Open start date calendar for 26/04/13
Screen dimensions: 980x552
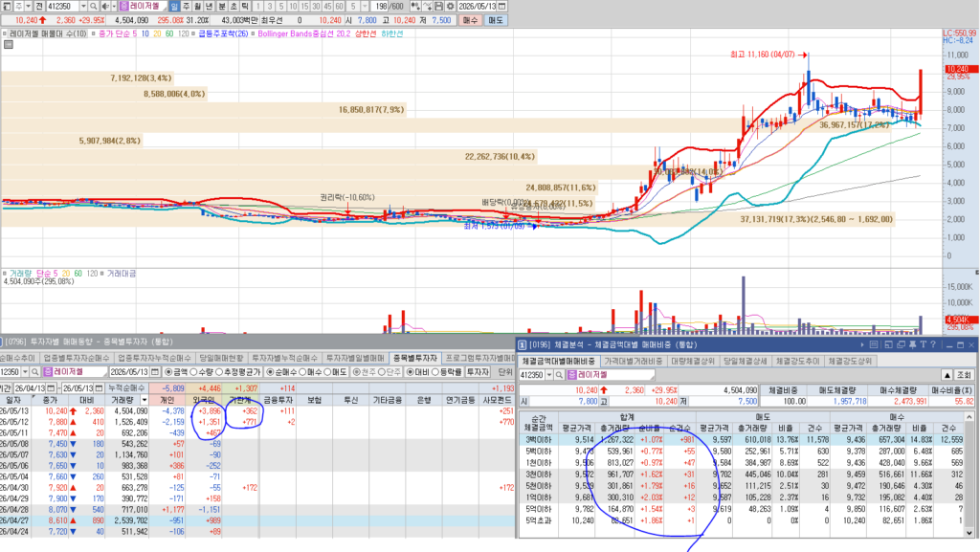51,388
